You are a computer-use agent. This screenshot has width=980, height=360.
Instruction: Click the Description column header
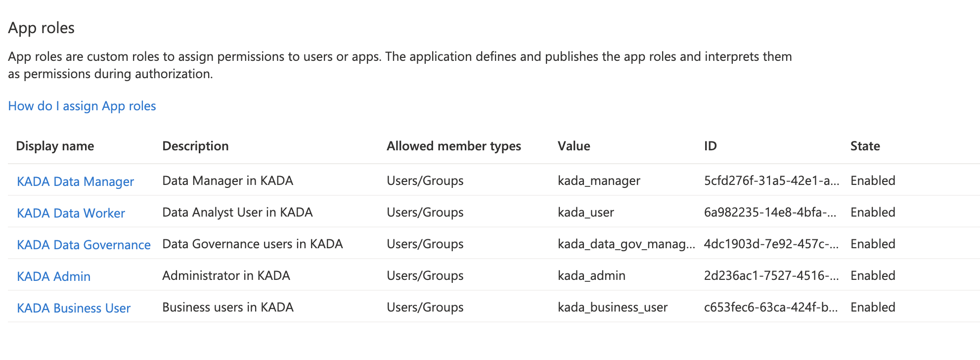pyautogui.click(x=195, y=146)
